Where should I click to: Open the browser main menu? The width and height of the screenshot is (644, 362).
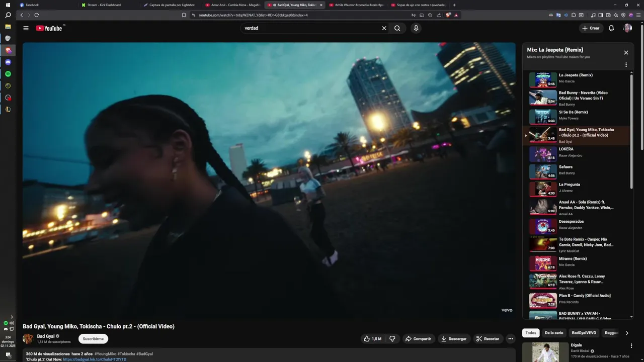(638, 15)
